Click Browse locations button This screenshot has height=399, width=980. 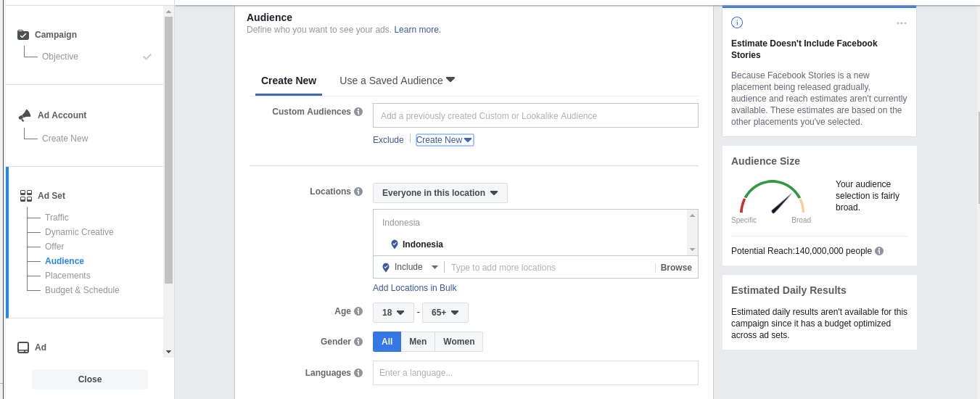coord(676,268)
